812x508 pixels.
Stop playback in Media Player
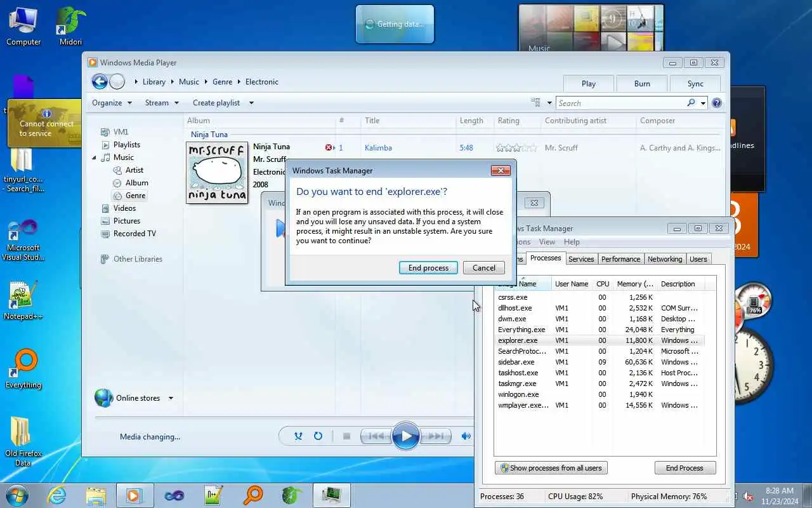coord(346,436)
